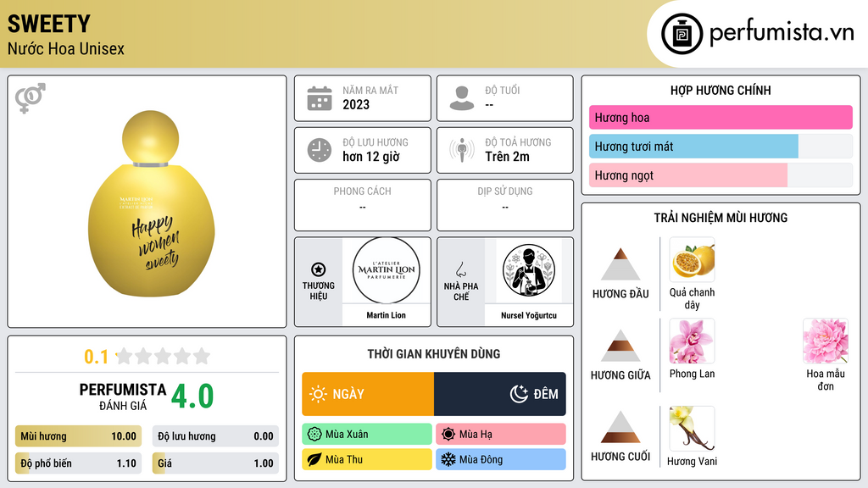Click the Nursel Yoğurtcu name label
868x488 pixels.
(529, 315)
